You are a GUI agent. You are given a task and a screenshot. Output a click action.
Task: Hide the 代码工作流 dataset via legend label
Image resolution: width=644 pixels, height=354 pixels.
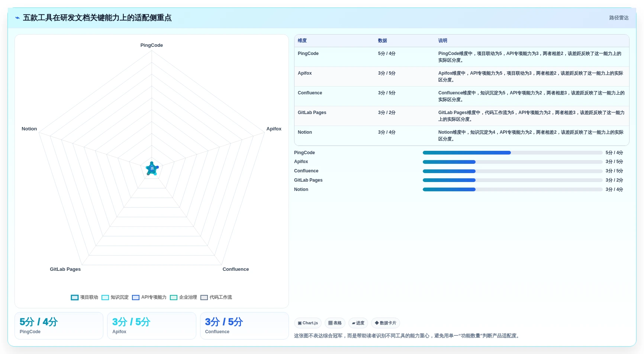coord(221,298)
